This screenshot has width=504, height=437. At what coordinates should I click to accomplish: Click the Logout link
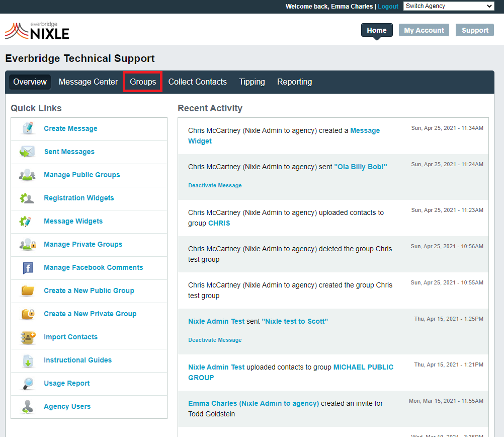click(x=388, y=7)
